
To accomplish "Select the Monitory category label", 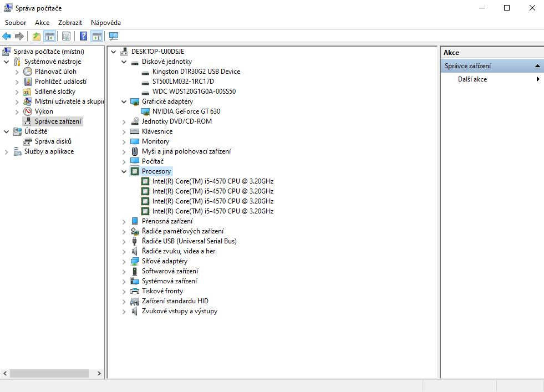I will [155, 141].
